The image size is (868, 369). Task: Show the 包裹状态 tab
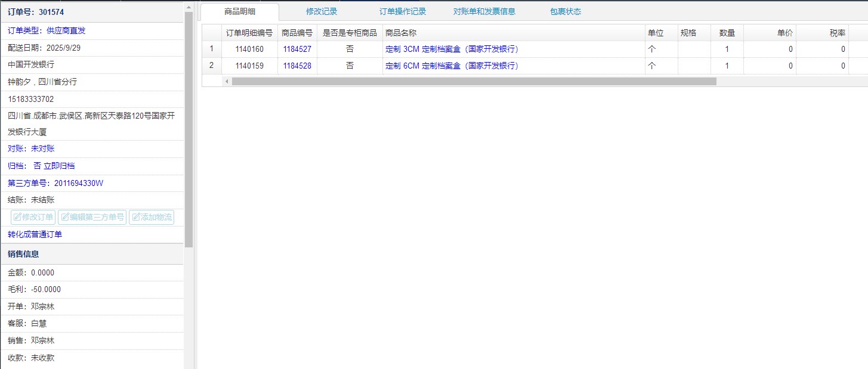tap(565, 11)
